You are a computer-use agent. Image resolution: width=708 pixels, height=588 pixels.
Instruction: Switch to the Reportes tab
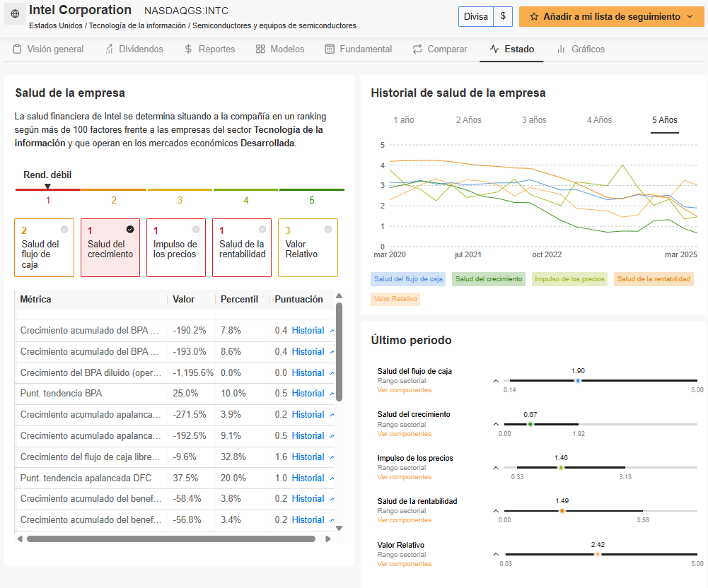pyautogui.click(x=209, y=49)
